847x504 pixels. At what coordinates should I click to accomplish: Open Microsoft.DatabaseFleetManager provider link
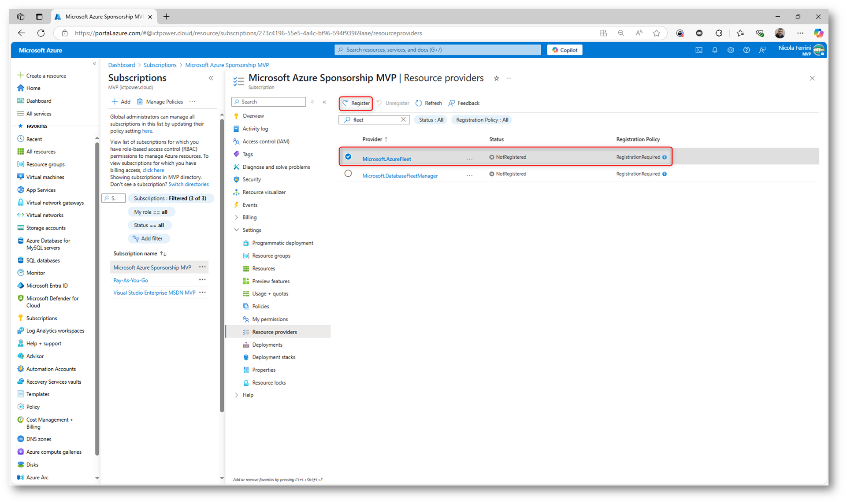point(400,176)
